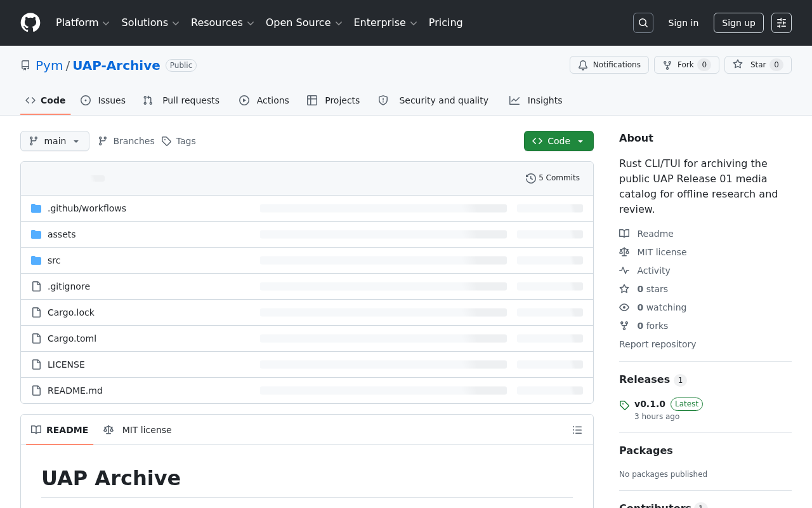Click the star icon in Star button
Image resolution: width=812 pixels, height=508 pixels.
[738, 65]
